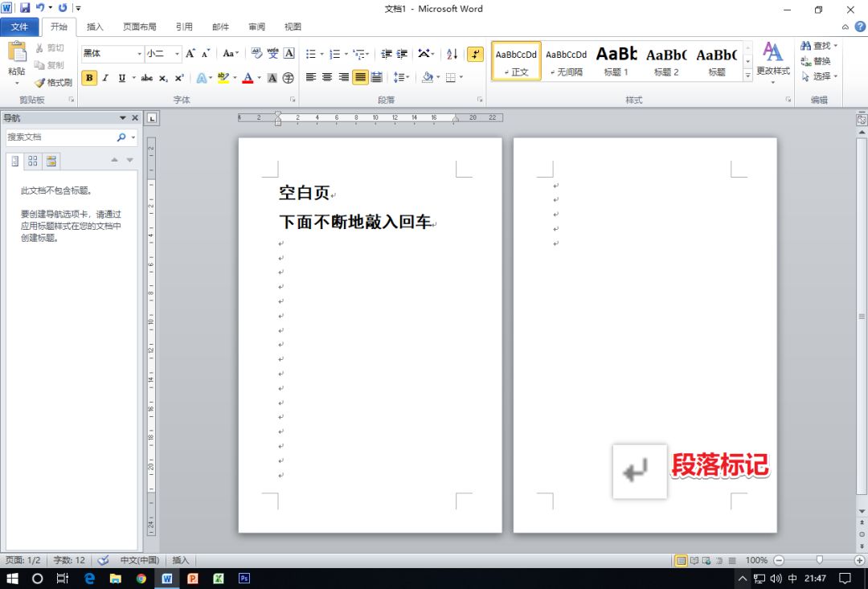Toggle bold formatting in the ribbon
The height and width of the screenshot is (589, 868).
click(x=89, y=78)
